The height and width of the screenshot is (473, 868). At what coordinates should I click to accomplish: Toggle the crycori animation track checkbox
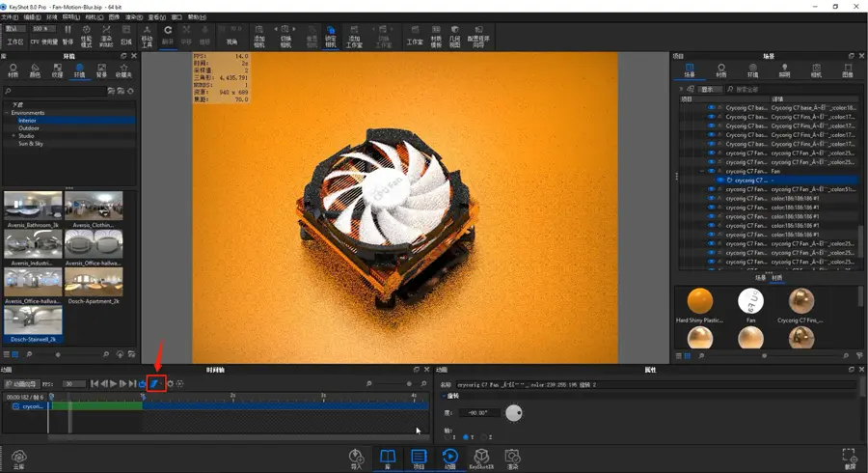[x=16, y=406]
